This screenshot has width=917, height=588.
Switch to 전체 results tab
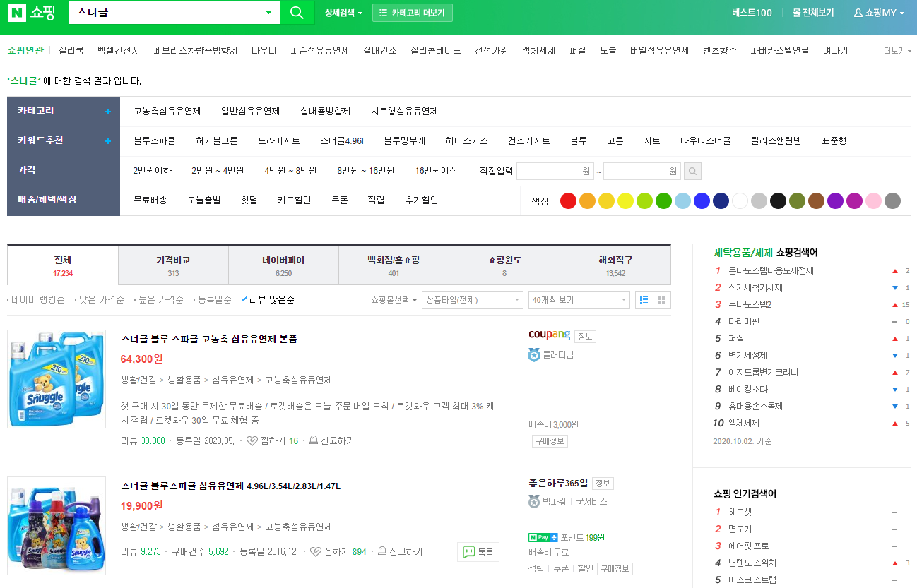(63, 265)
